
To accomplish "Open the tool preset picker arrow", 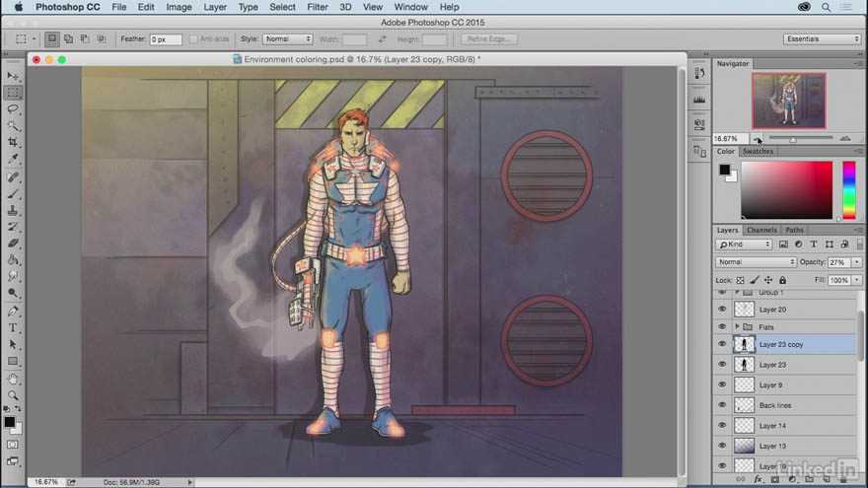I will click(x=34, y=39).
